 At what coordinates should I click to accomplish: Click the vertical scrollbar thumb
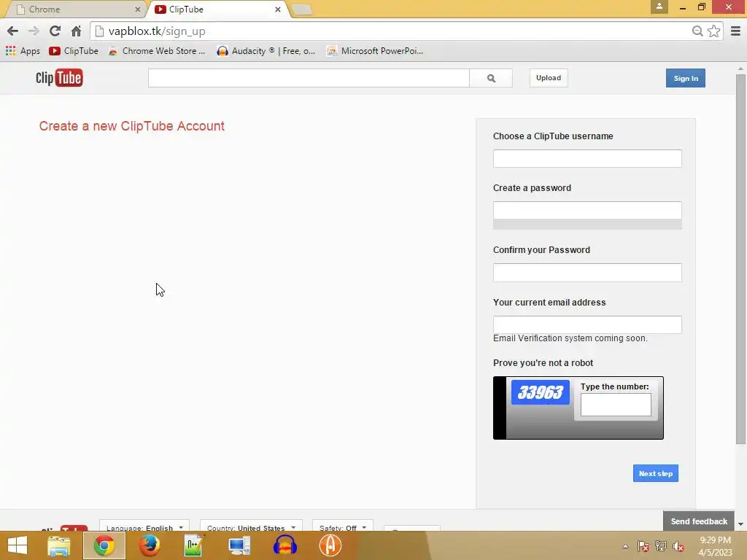coord(740,260)
